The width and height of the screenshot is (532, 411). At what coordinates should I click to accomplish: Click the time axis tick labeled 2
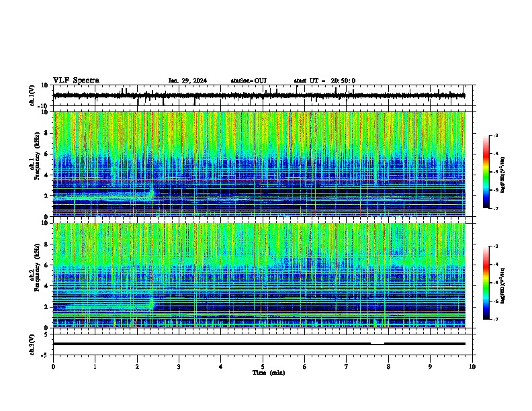(x=137, y=367)
